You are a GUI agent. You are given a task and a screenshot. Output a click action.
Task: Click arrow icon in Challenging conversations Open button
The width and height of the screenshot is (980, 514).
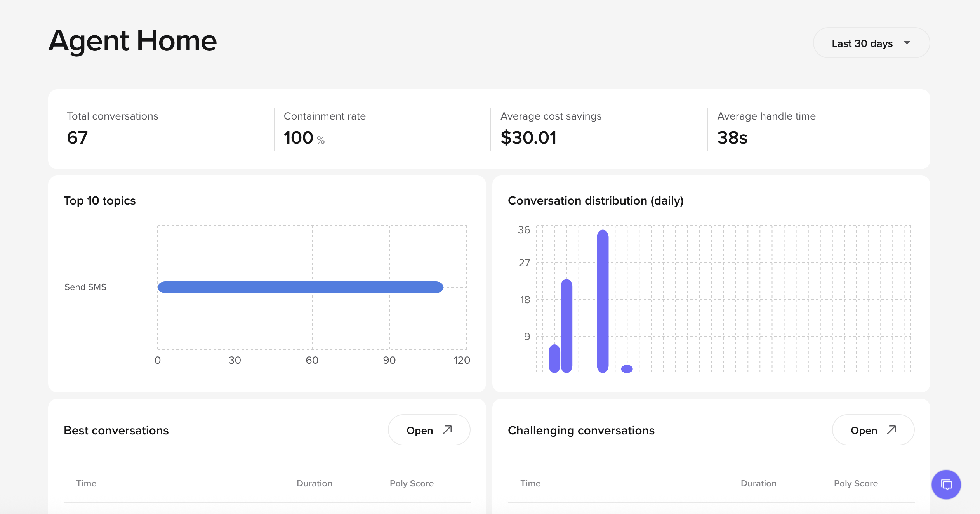(x=891, y=430)
